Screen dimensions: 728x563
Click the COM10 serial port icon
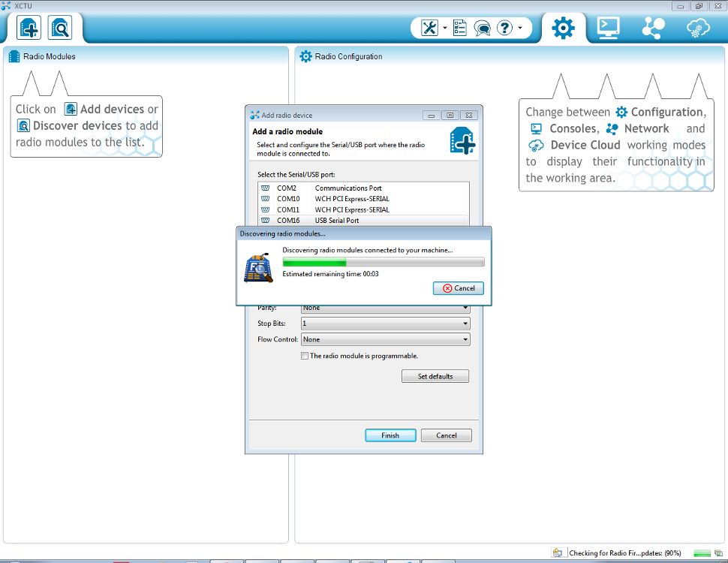click(265, 199)
